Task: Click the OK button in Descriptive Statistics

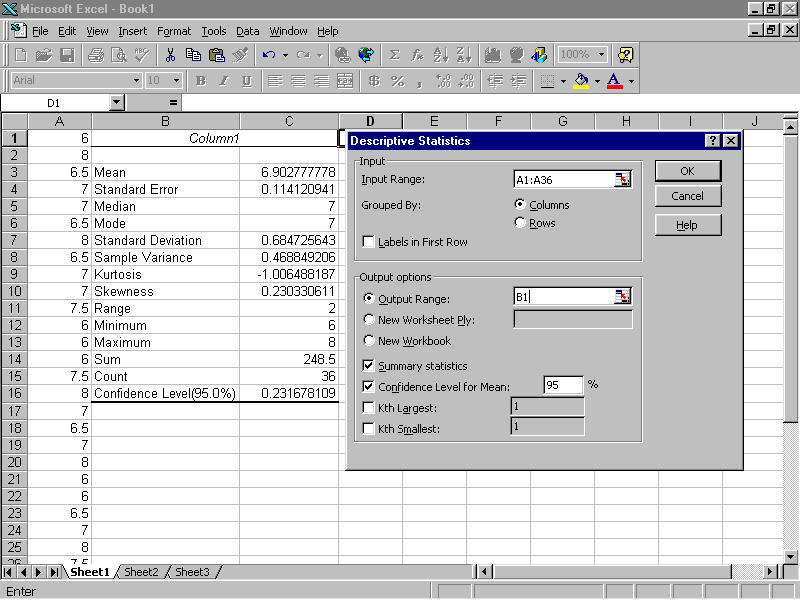Action: click(x=687, y=171)
